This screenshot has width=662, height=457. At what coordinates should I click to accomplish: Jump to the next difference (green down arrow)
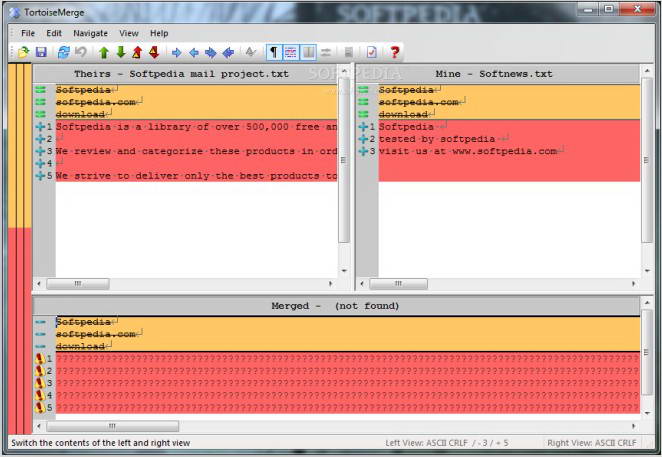click(x=121, y=52)
